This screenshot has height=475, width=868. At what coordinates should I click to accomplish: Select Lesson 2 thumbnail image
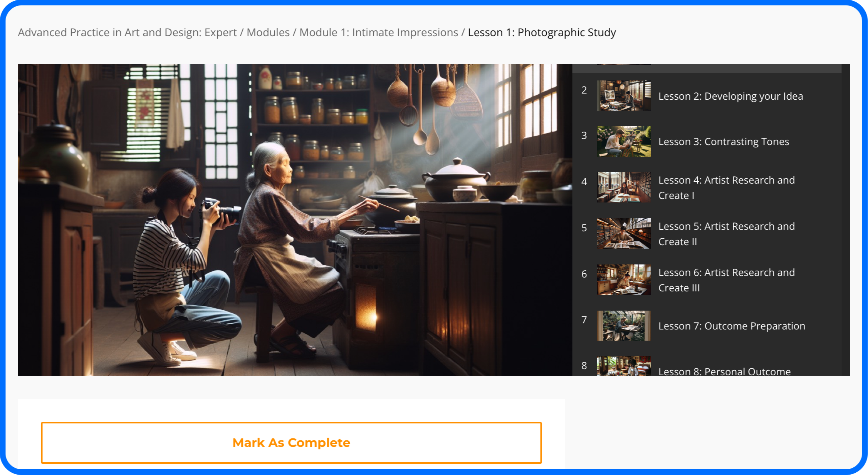(x=623, y=96)
